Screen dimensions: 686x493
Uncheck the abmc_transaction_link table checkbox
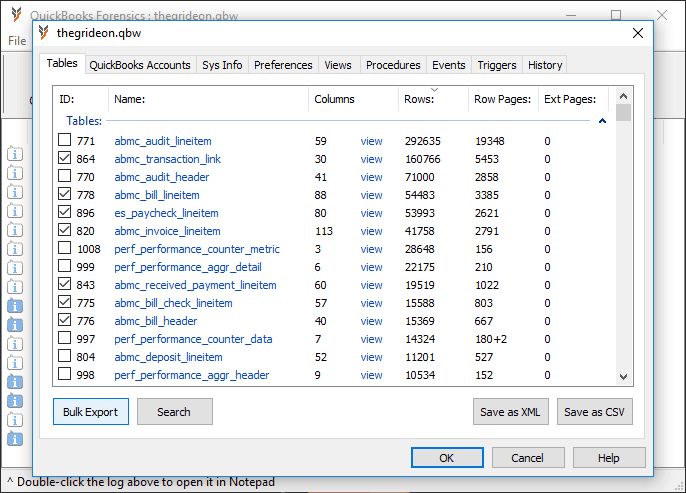(64, 157)
